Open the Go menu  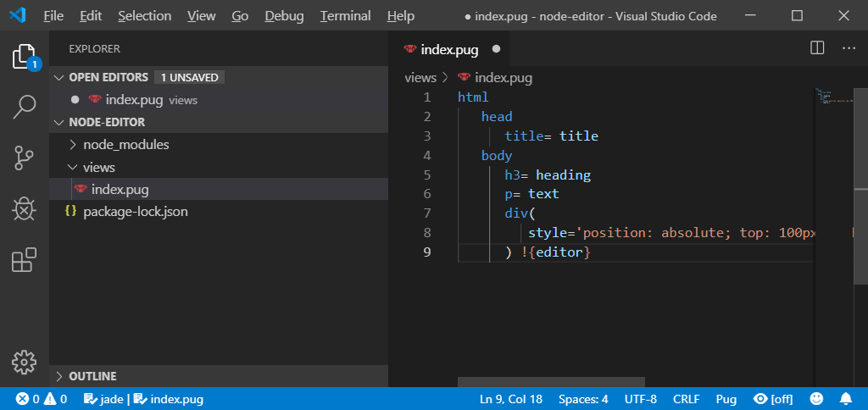click(x=240, y=16)
